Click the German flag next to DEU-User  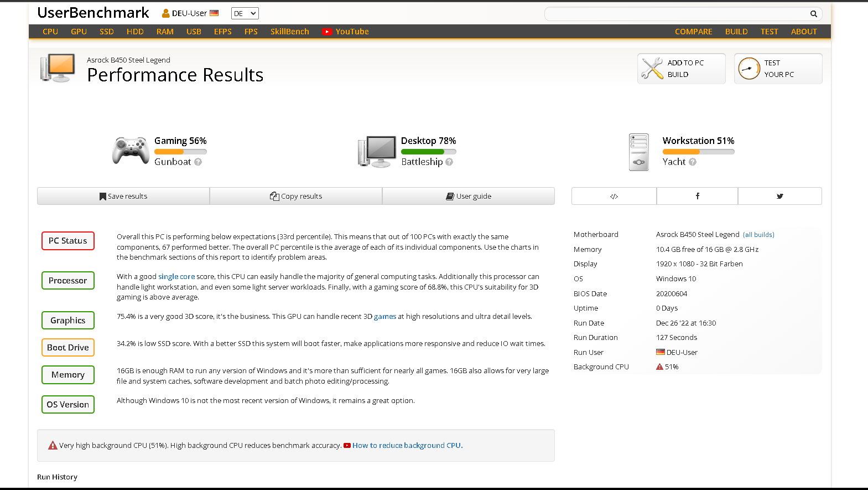[214, 13]
